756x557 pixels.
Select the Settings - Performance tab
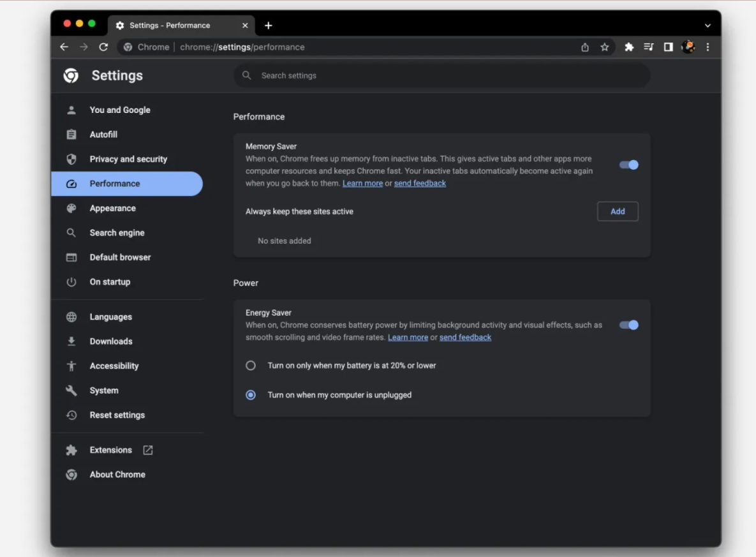[181, 26]
